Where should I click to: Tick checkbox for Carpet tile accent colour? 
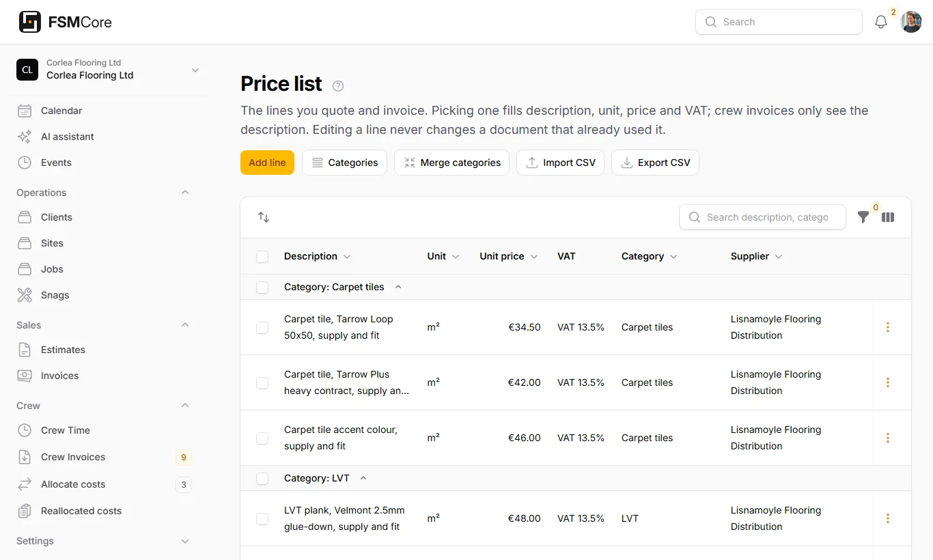pos(262,438)
